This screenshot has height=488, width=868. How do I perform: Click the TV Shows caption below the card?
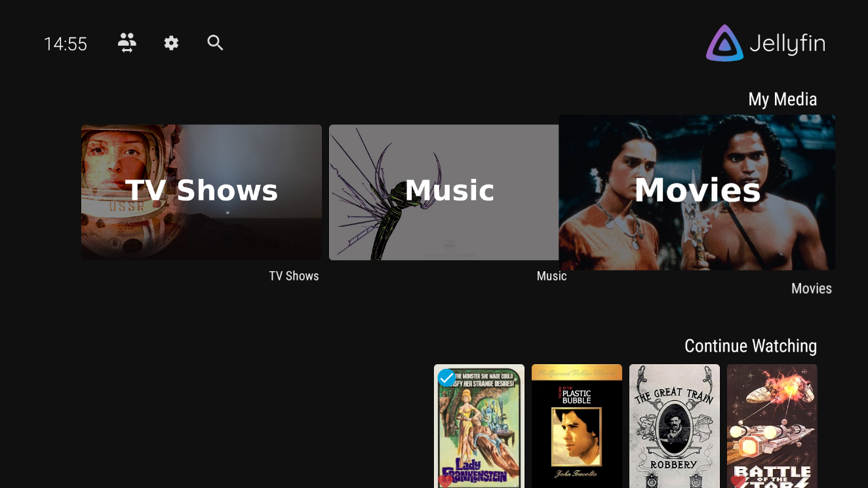(x=294, y=276)
